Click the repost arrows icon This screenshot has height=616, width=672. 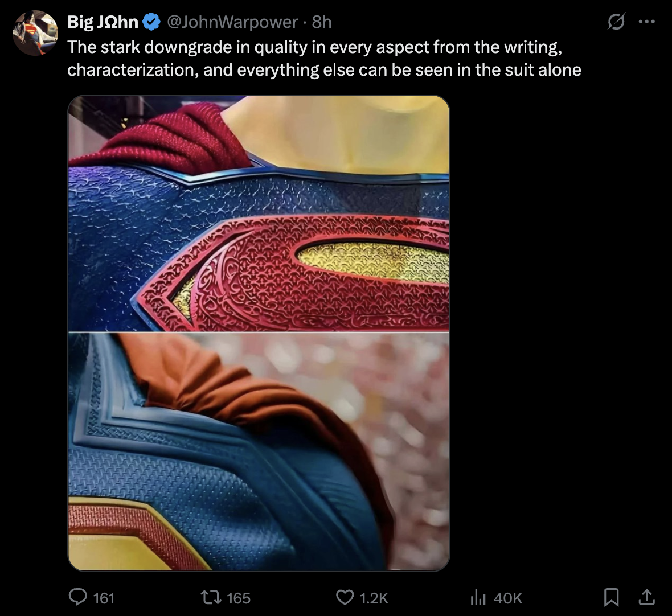[211, 597]
